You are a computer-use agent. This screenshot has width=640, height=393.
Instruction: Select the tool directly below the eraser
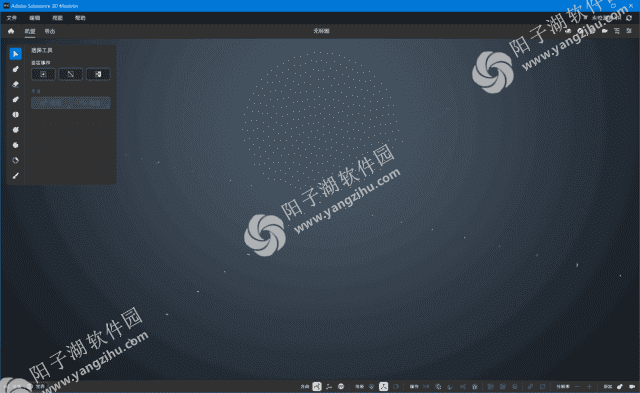tap(16, 100)
